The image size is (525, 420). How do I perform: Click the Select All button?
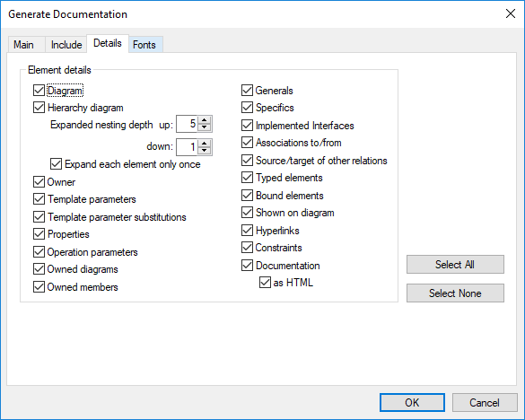pos(455,264)
